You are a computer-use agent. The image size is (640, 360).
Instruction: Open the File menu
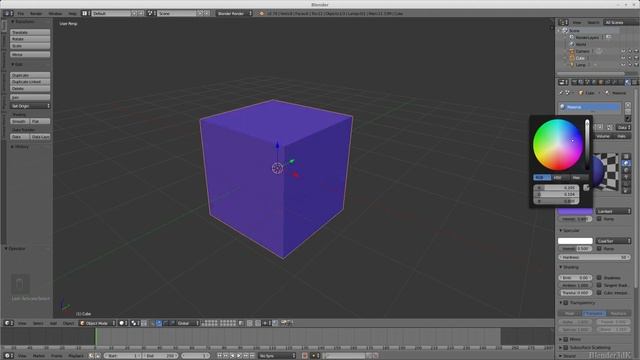pos(20,13)
